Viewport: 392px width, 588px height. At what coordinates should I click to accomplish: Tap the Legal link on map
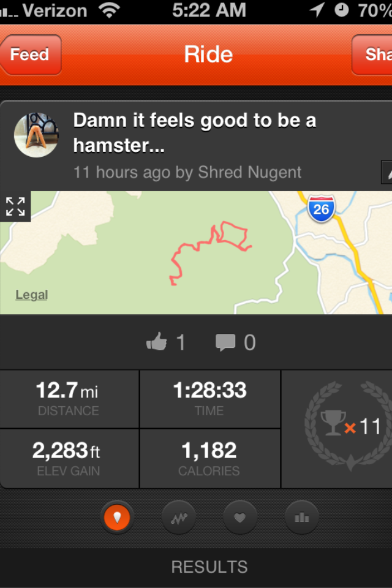(x=32, y=295)
